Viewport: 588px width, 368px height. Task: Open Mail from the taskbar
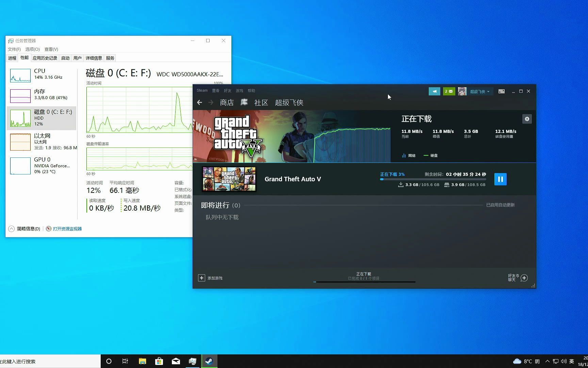coord(176,361)
